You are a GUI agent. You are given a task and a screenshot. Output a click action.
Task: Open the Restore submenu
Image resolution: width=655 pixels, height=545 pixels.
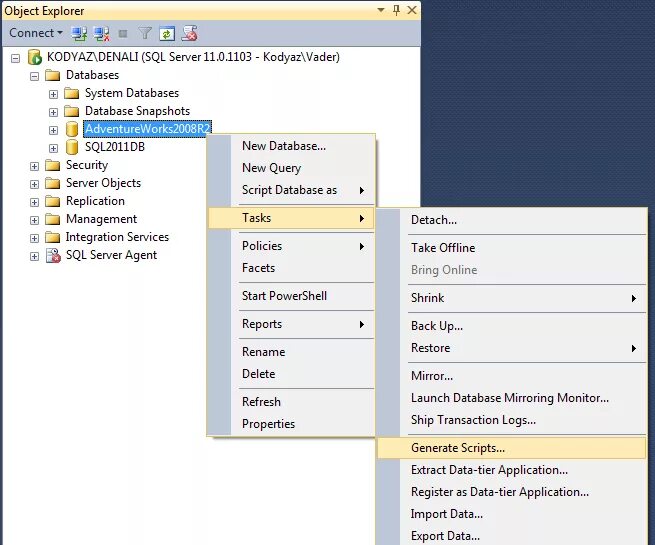(512, 348)
